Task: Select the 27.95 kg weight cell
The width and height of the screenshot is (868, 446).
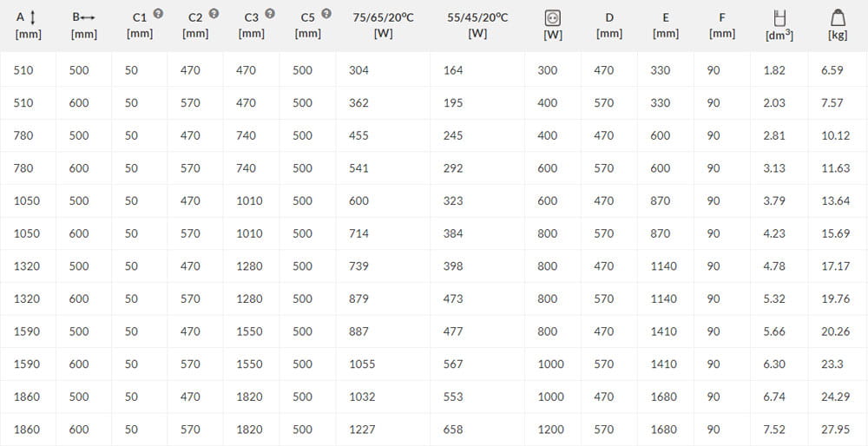Action: [x=836, y=430]
